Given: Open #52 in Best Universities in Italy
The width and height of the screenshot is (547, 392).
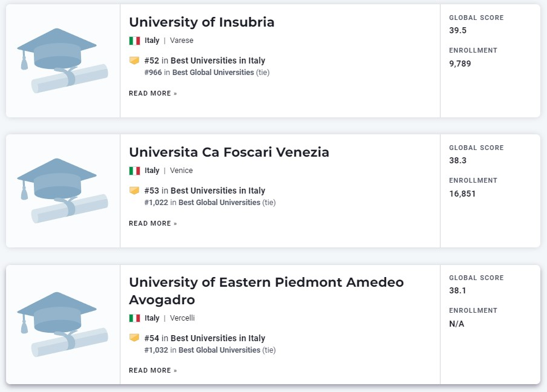Looking at the screenshot, I should tap(205, 60).
